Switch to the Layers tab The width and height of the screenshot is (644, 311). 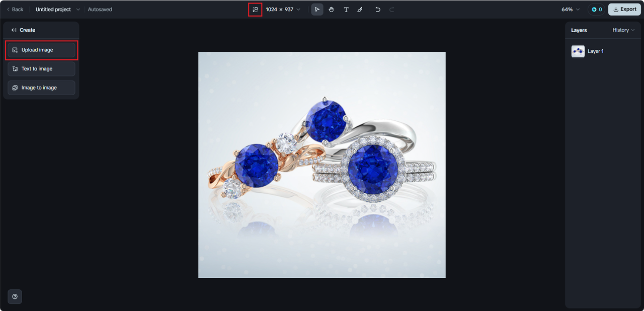pyautogui.click(x=579, y=30)
